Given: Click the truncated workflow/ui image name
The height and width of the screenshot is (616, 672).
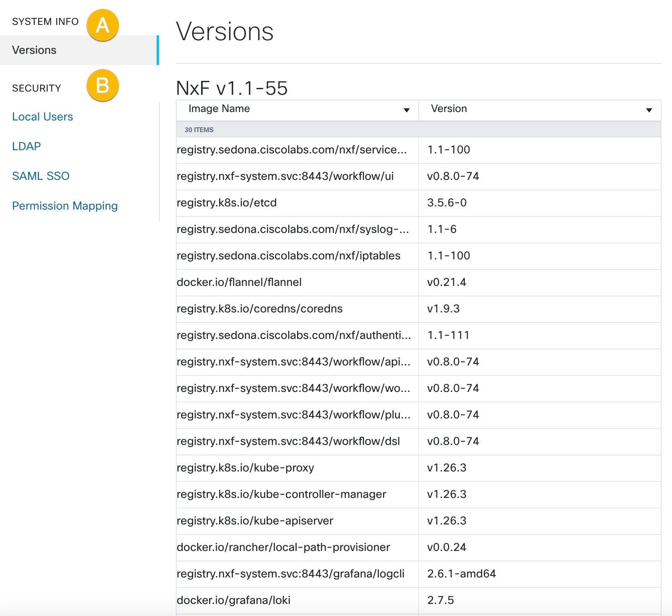Looking at the screenshot, I should pyautogui.click(x=286, y=176).
